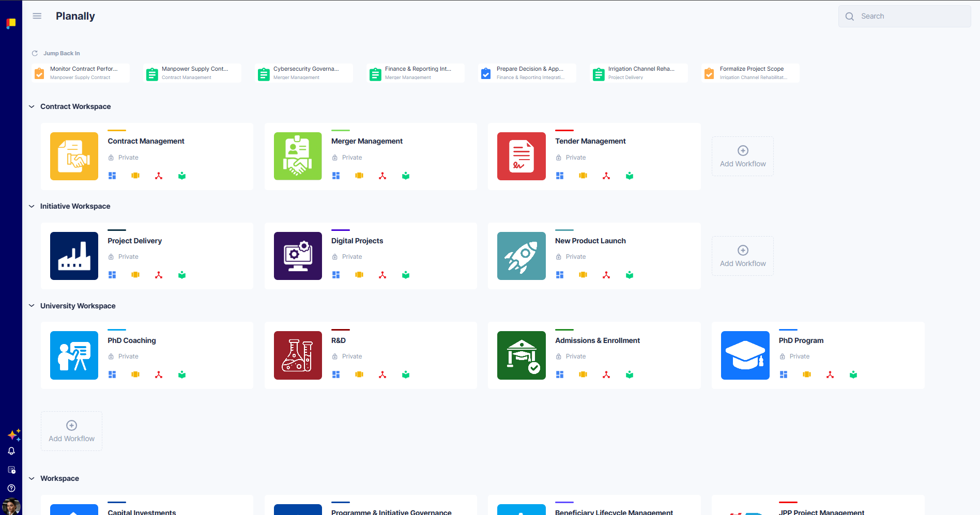Viewport: 980px width, 515px height.
Task: Click the Planally logo icon in sidebar
Action: tap(11, 23)
